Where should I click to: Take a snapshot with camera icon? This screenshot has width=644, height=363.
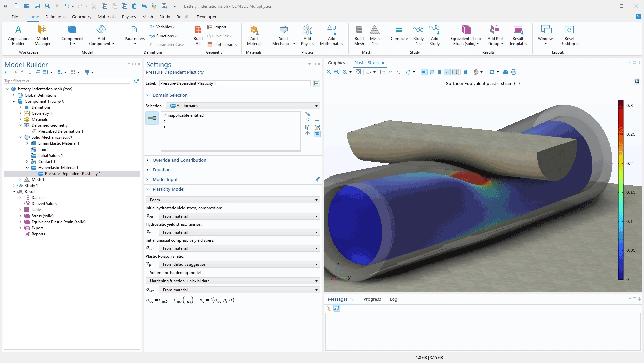[x=505, y=72]
